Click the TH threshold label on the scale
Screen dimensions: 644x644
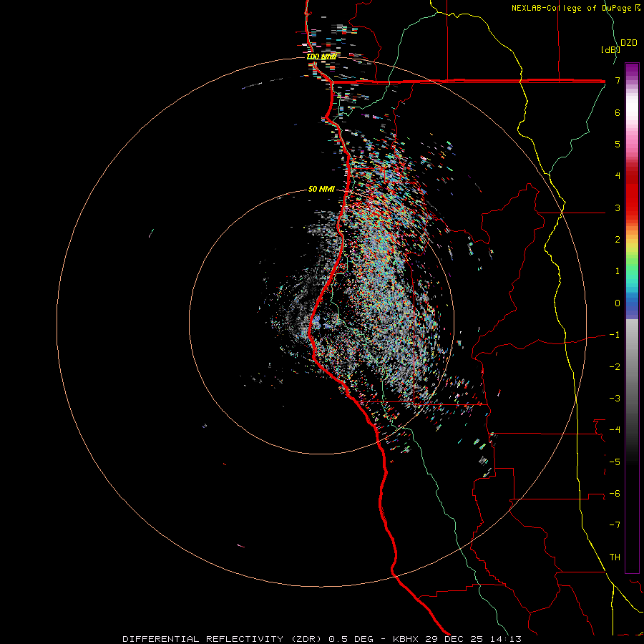[615, 557]
